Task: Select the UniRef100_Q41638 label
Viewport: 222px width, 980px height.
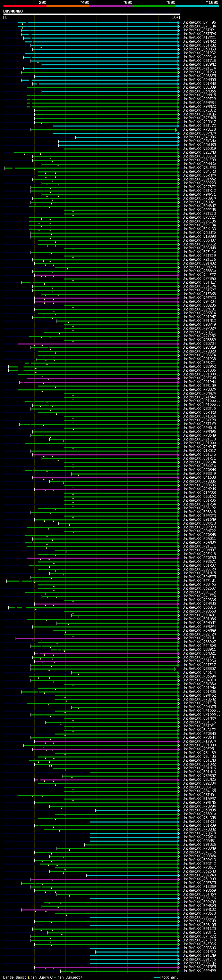Action: [199, 477]
